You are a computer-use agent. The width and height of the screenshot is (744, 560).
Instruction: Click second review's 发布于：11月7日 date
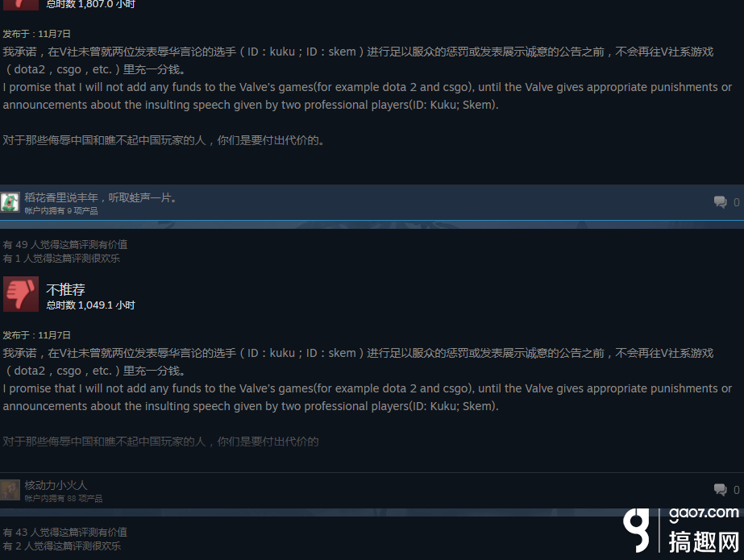tap(36, 335)
